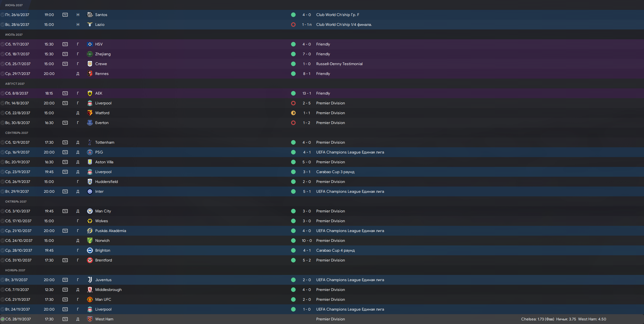Click the Juventus club crest
The height and width of the screenshot is (324, 644).
(x=90, y=280)
